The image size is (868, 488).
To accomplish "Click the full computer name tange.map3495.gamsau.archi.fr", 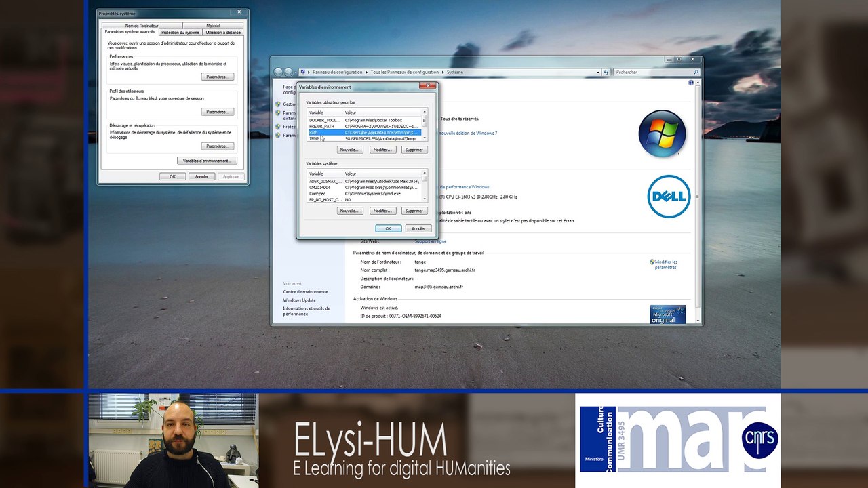I will (445, 270).
